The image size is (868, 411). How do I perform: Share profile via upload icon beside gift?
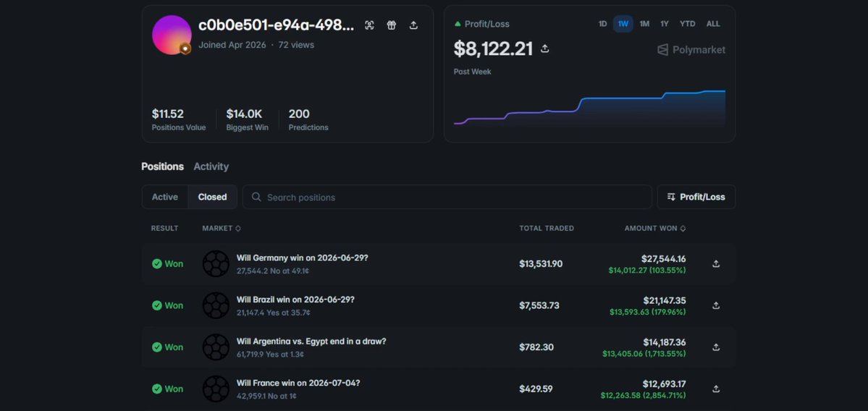pyautogui.click(x=413, y=25)
